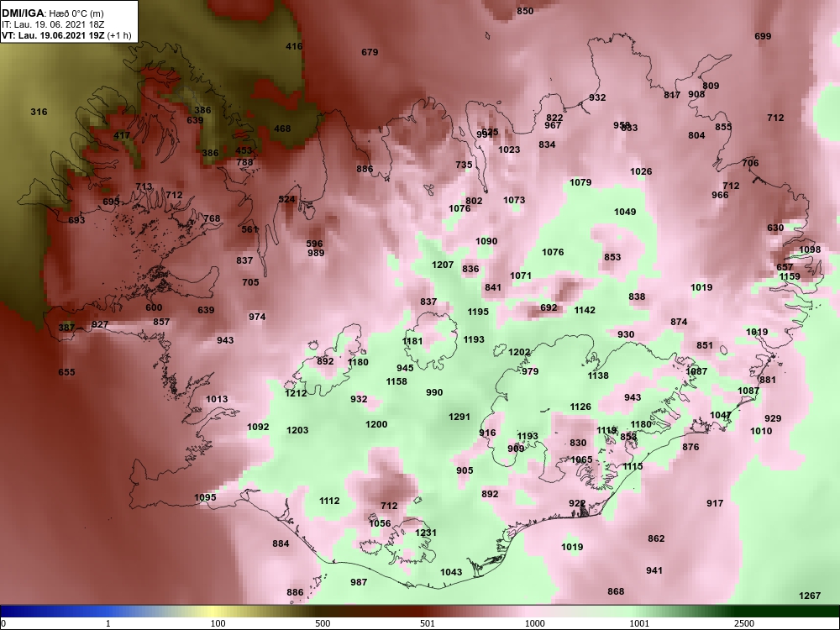Click the 1000 label on the color scale
The height and width of the screenshot is (630, 840).
click(x=534, y=623)
